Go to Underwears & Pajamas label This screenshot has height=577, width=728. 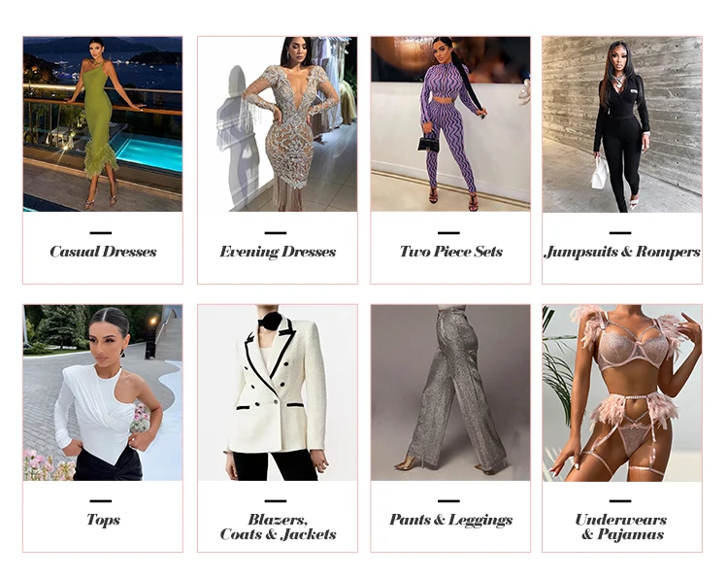coord(622,526)
